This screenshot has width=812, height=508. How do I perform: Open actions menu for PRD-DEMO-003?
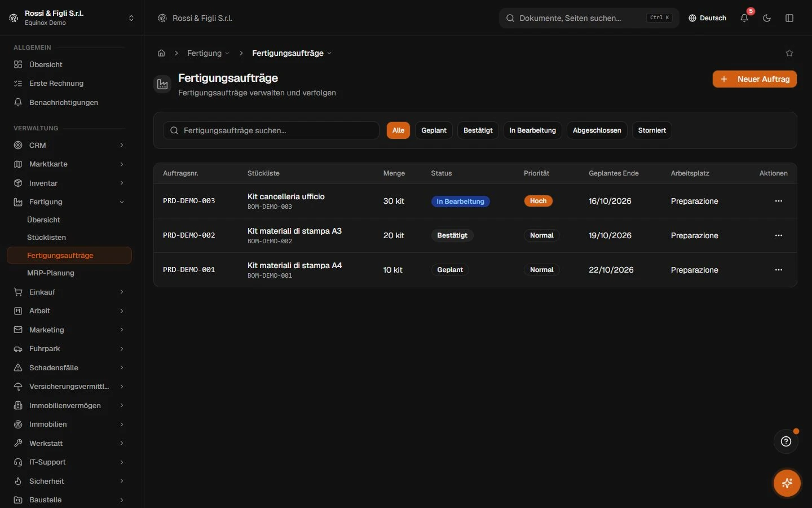tap(779, 201)
